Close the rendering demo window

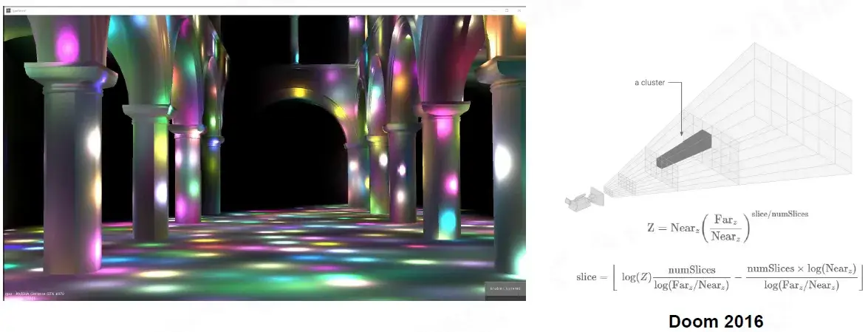tap(519, 10)
